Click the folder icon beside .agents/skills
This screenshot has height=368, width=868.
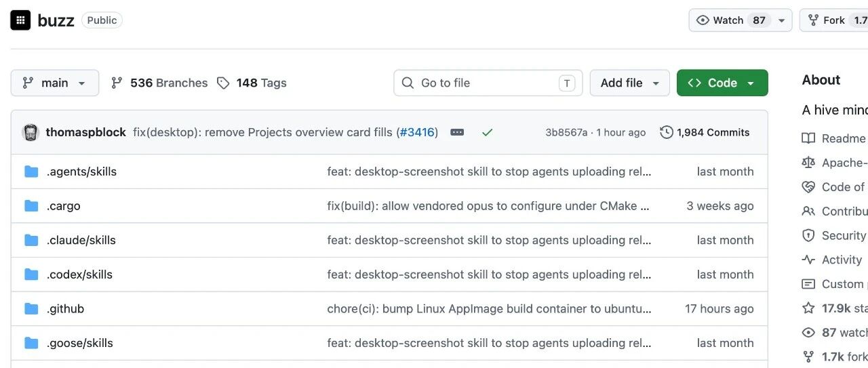pyautogui.click(x=31, y=171)
